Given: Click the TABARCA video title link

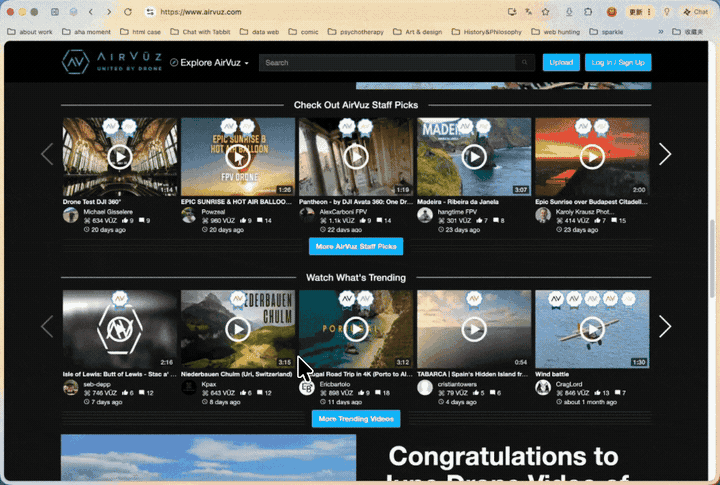Looking at the screenshot, I should (x=472, y=374).
